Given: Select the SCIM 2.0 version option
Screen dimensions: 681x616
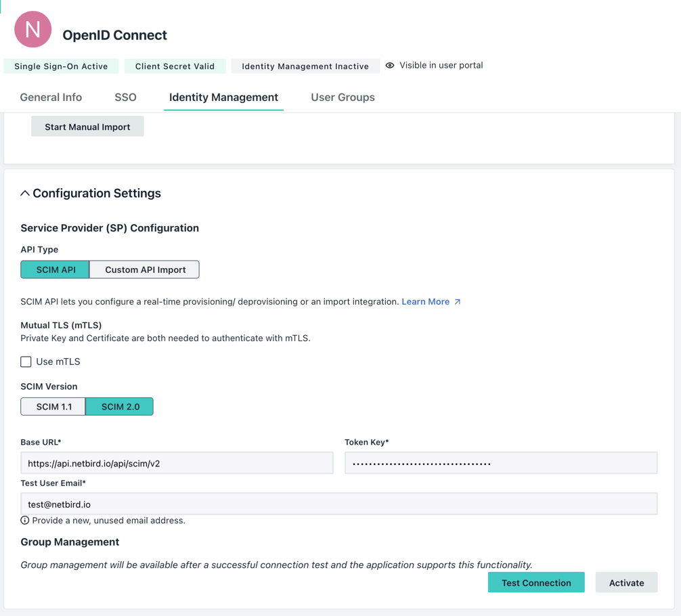Looking at the screenshot, I should pos(119,406).
